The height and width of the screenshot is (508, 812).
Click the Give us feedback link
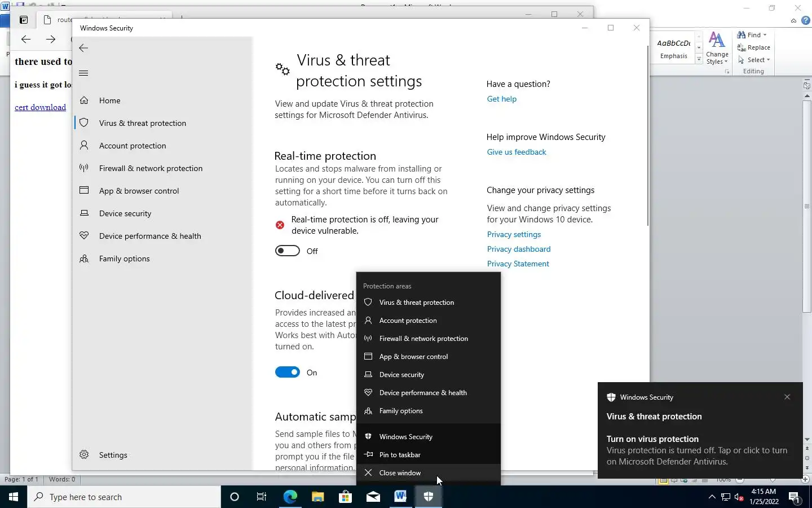(517, 152)
